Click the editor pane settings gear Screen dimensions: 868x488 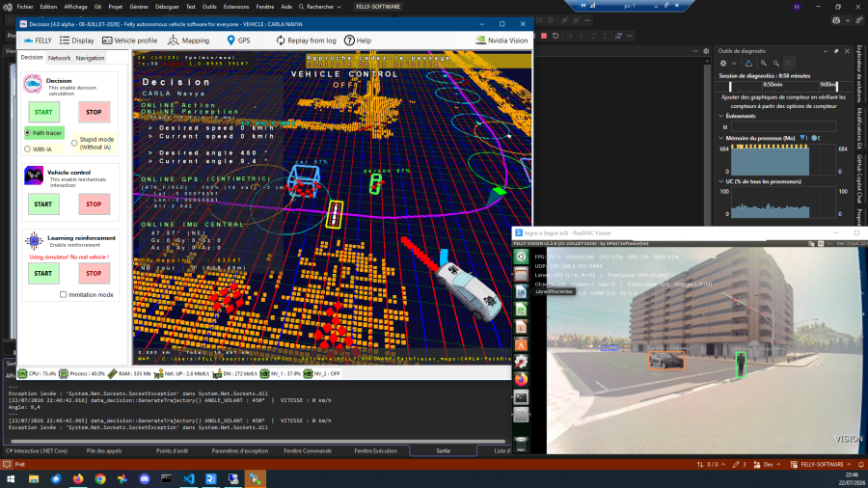[x=706, y=51]
